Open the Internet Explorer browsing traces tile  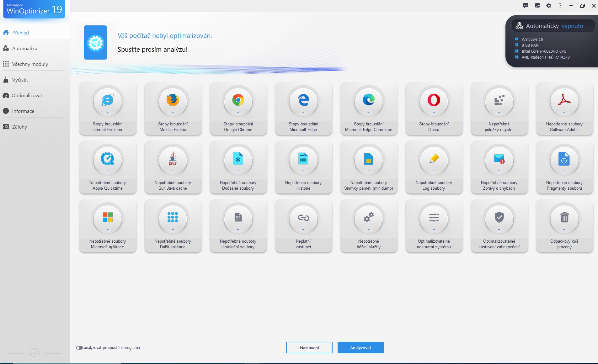pos(108,108)
